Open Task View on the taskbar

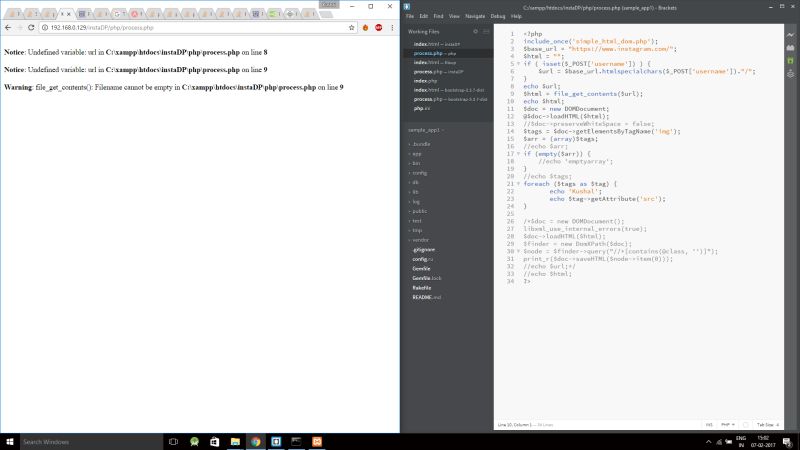[x=173, y=442]
